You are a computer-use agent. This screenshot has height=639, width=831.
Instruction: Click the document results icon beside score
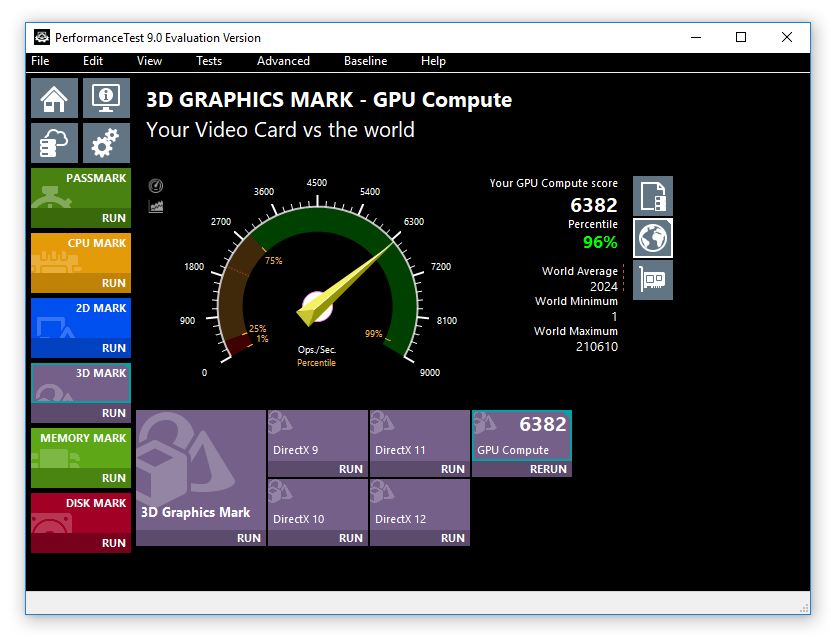[x=653, y=196]
